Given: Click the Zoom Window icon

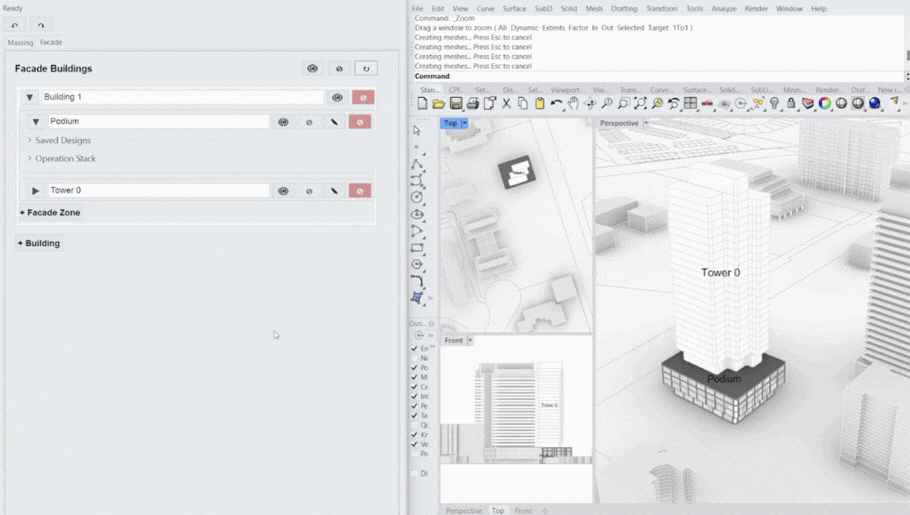Looking at the screenshot, I should (x=623, y=103).
